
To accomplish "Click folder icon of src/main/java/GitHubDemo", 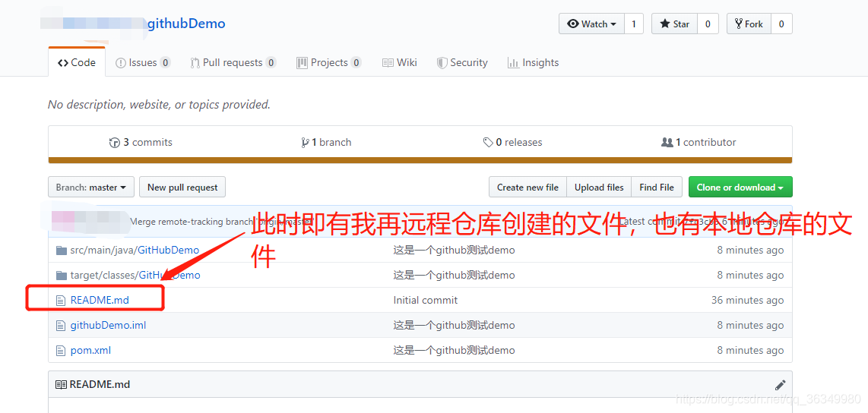I will 62,250.
